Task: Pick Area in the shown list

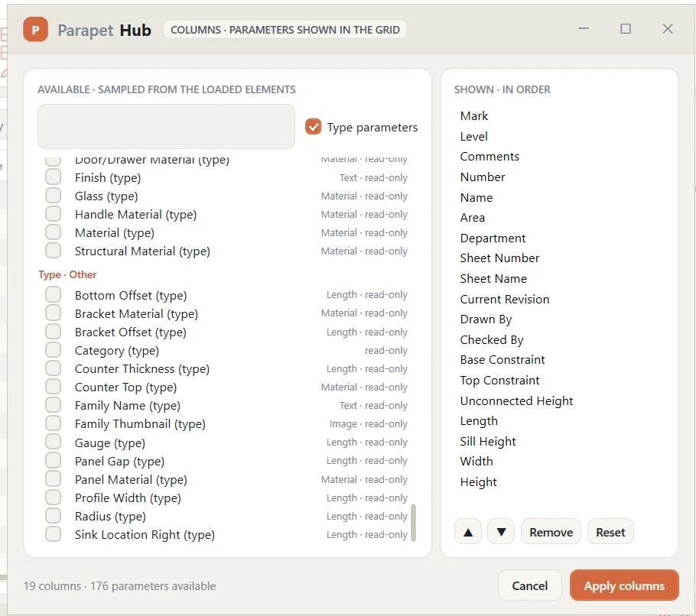Action: tap(473, 218)
